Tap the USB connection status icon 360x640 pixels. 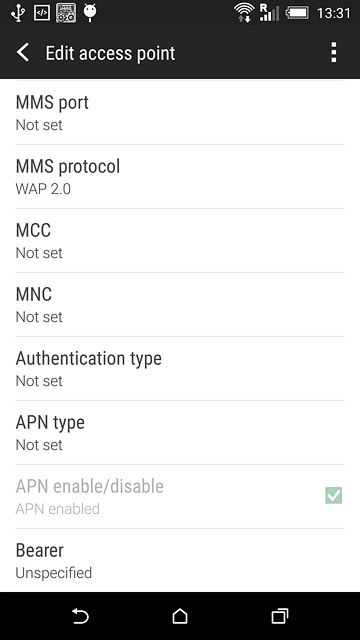18,13
